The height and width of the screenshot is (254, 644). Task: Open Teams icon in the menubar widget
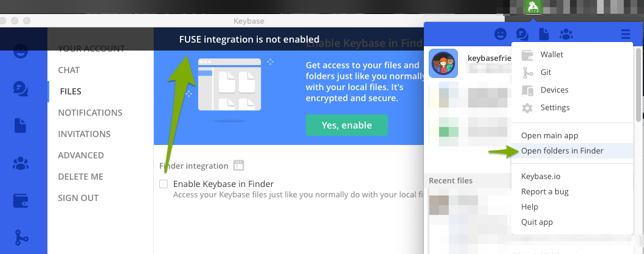point(566,34)
